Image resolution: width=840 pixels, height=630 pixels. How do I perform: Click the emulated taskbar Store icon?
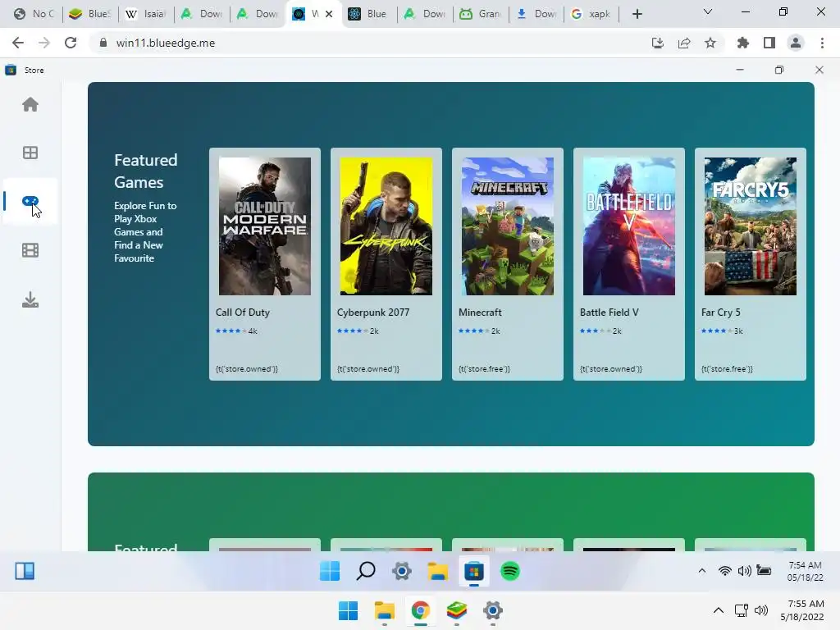pyautogui.click(x=473, y=571)
